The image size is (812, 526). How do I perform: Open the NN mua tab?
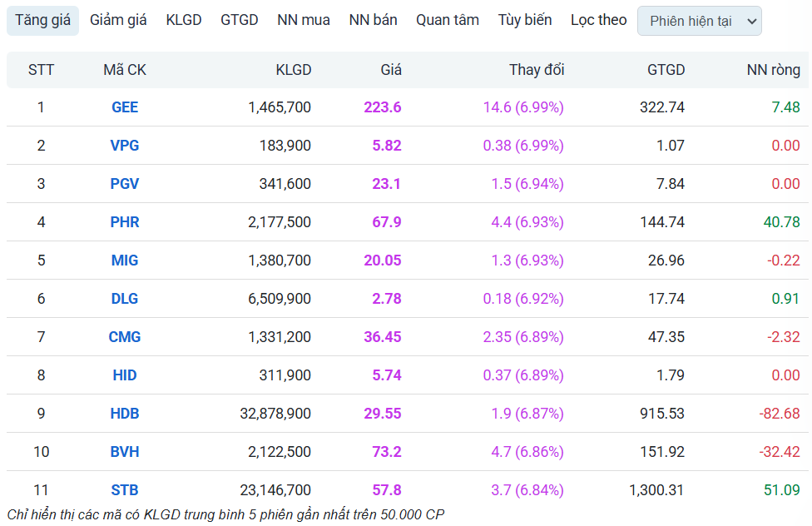[x=304, y=20]
